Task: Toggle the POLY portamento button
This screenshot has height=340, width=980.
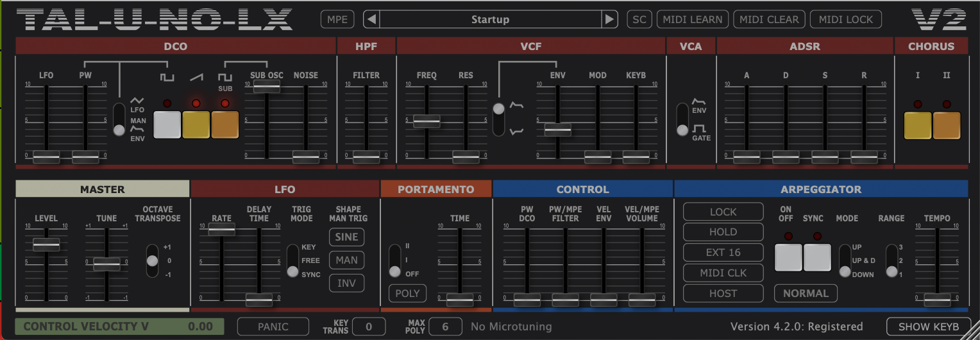Action: (x=407, y=293)
